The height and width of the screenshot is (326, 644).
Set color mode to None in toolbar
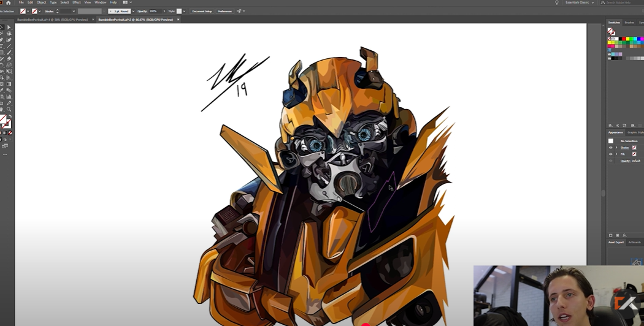coord(10,133)
